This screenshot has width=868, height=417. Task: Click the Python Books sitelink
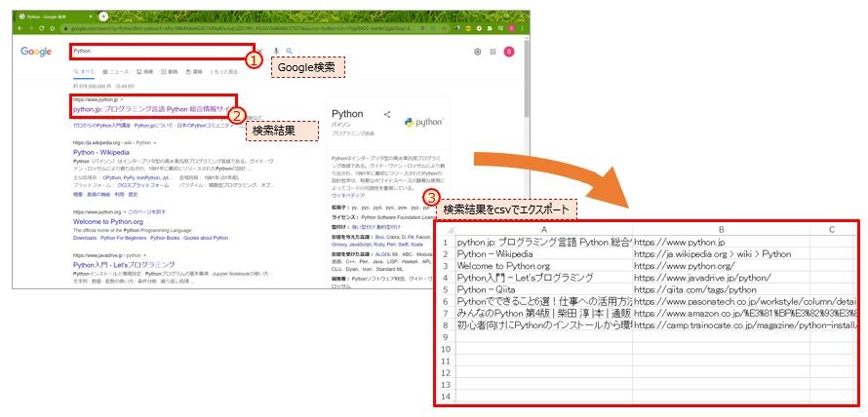tap(165, 238)
